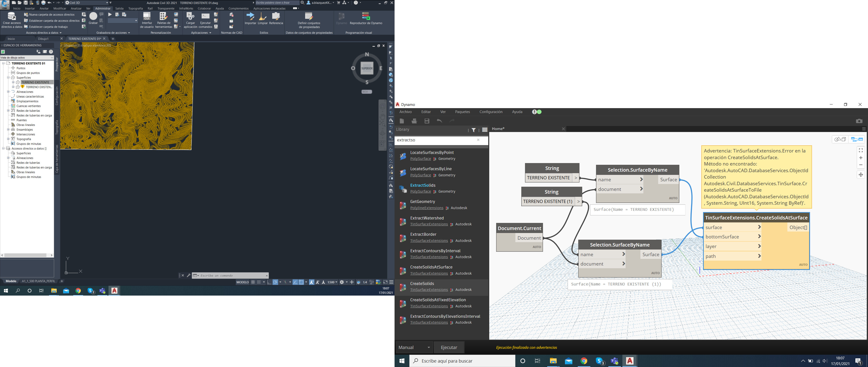Open the Manual run mode dropdown
The image size is (868, 367).
414,348
